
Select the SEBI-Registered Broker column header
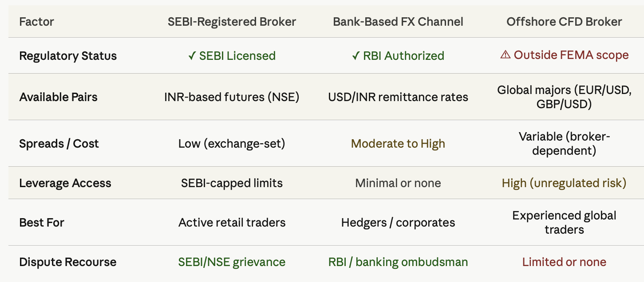click(232, 22)
